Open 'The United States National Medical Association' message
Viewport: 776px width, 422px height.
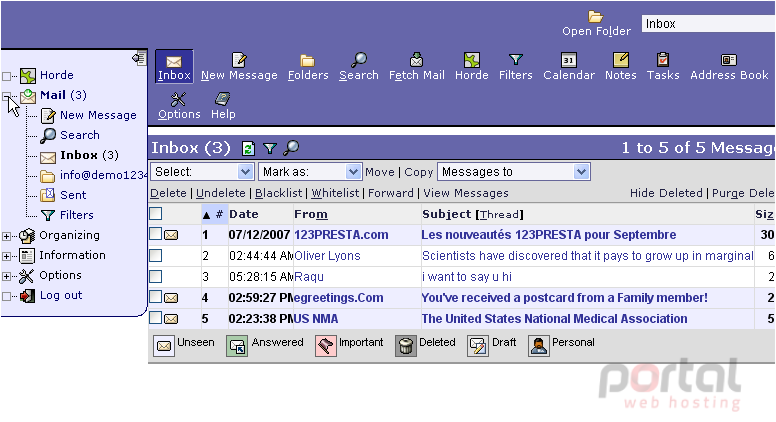pyautogui.click(x=554, y=319)
